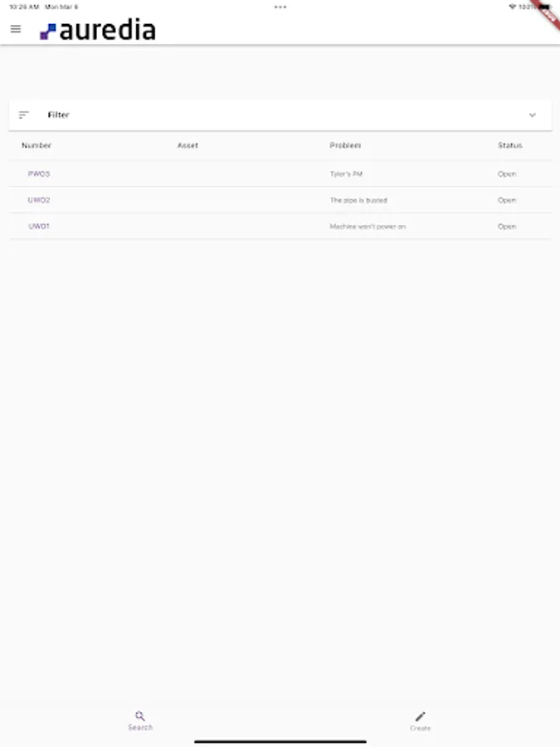Click the filter lines icon
The image size is (560, 747).
coord(24,115)
